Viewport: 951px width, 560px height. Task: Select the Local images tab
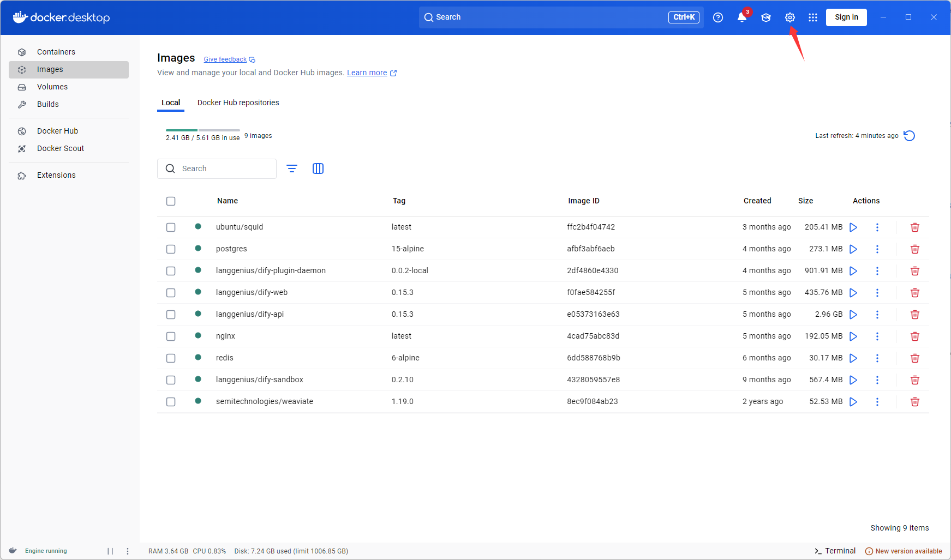(171, 103)
